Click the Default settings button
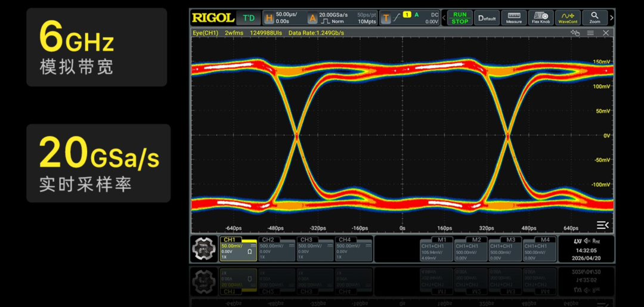Viewport: 644px width, 307px height. pyautogui.click(x=487, y=18)
